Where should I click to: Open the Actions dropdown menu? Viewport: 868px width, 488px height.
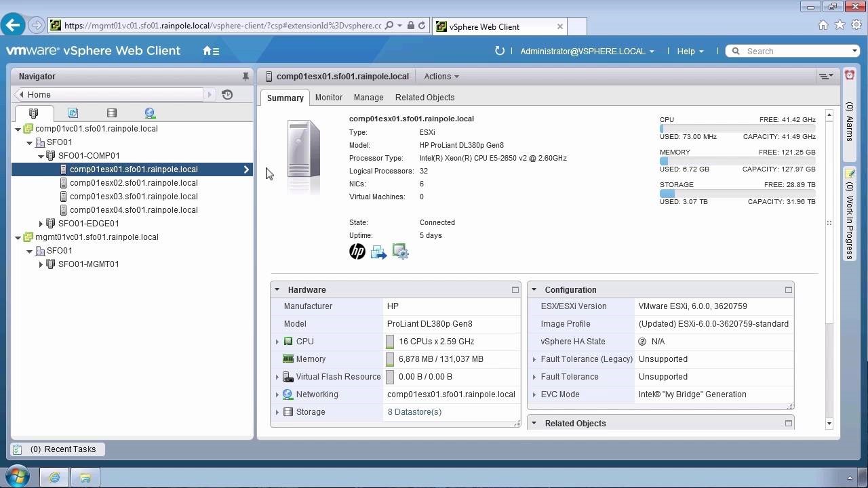441,77
